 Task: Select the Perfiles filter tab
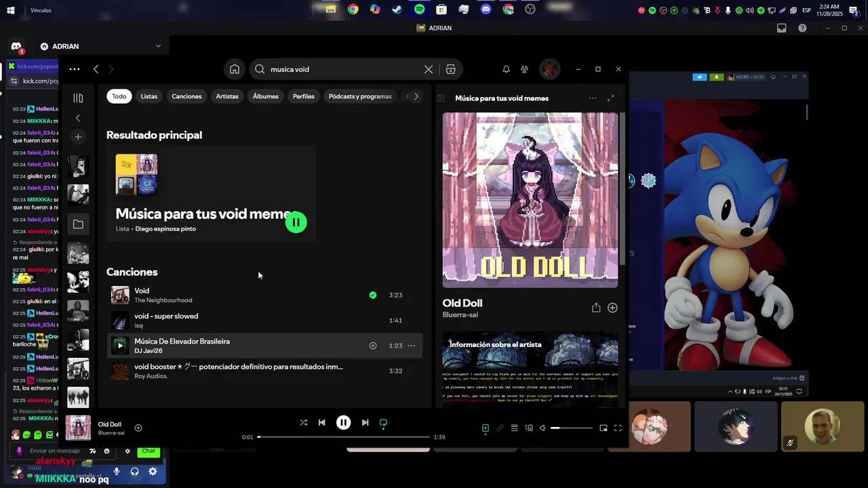(304, 96)
